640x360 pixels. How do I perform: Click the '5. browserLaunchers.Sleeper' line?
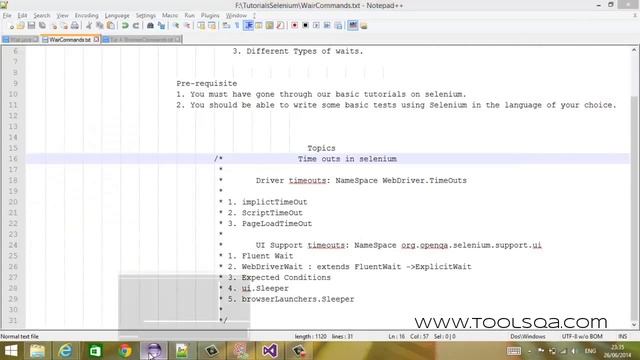291,299
